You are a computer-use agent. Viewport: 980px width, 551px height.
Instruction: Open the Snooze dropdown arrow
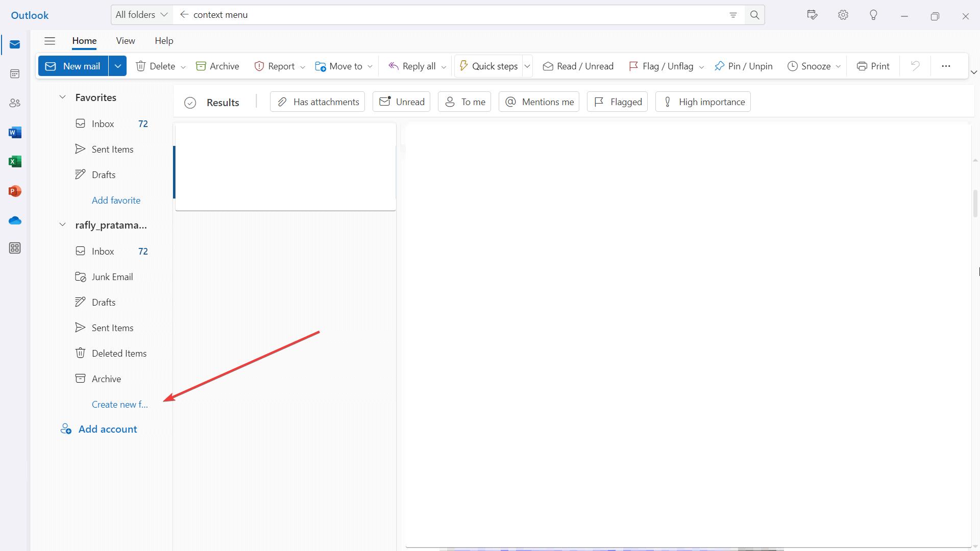click(838, 67)
